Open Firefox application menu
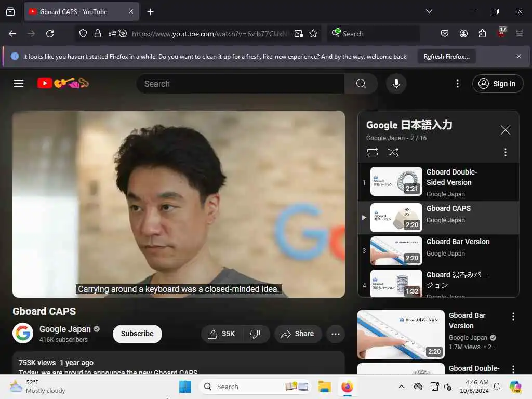Screen dimensions: 532x399 [x=520, y=33]
